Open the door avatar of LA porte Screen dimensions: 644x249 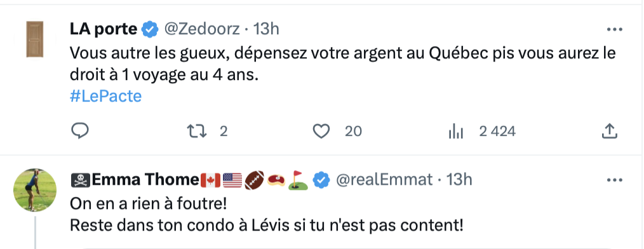(35, 39)
